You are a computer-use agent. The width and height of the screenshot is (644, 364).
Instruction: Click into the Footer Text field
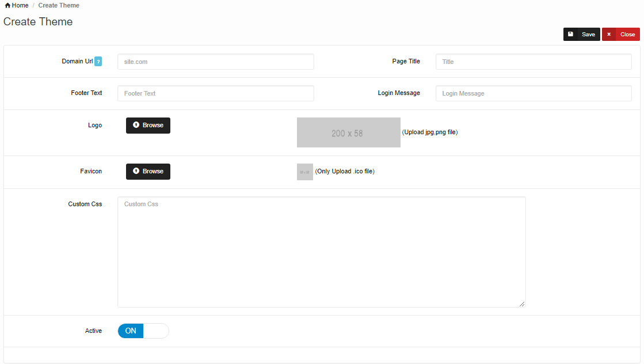click(215, 93)
